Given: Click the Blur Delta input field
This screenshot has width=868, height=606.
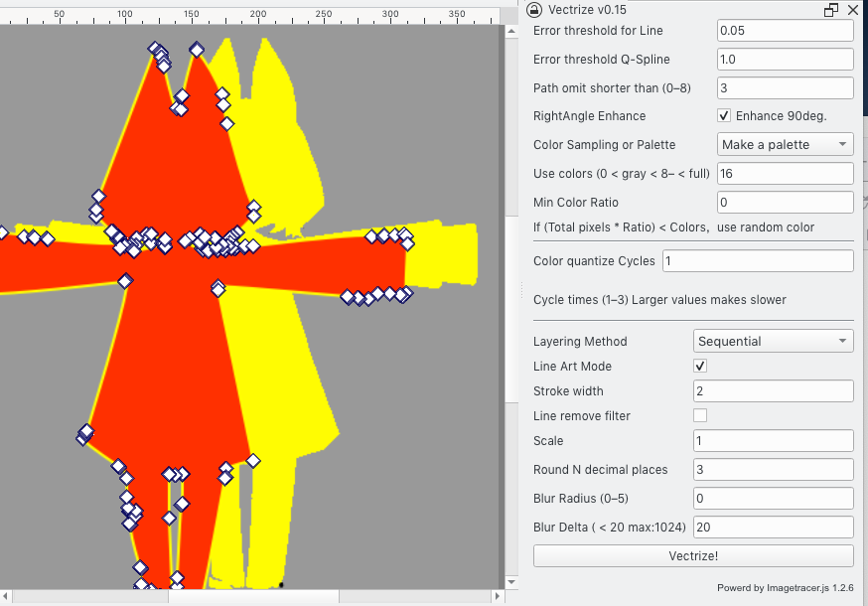Looking at the screenshot, I should [x=773, y=528].
